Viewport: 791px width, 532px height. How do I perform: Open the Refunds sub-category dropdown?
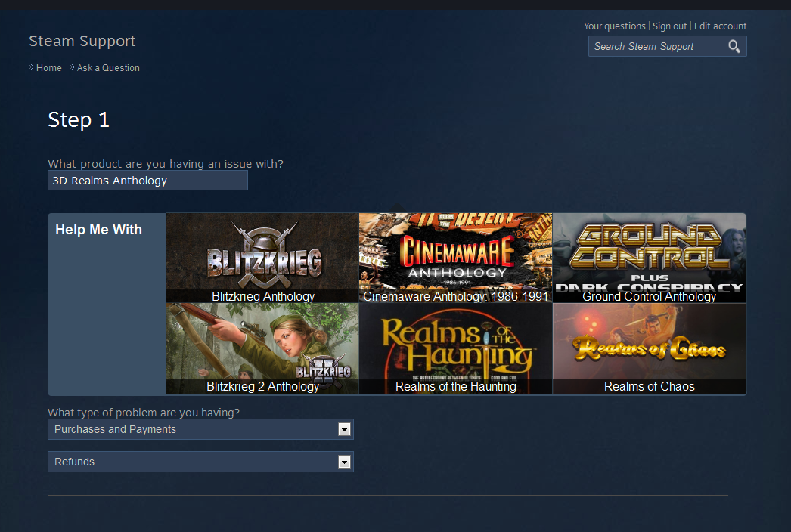click(x=200, y=462)
